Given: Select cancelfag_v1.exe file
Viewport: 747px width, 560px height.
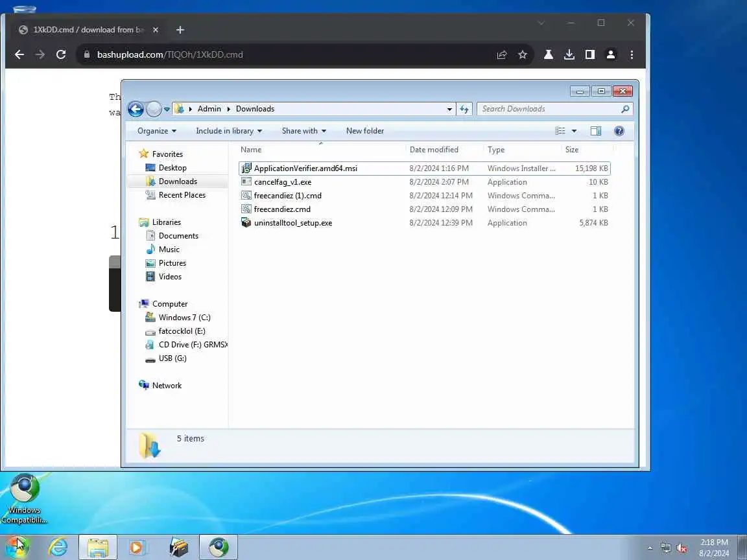Looking at the screenshot, I should tap(424, 182).
